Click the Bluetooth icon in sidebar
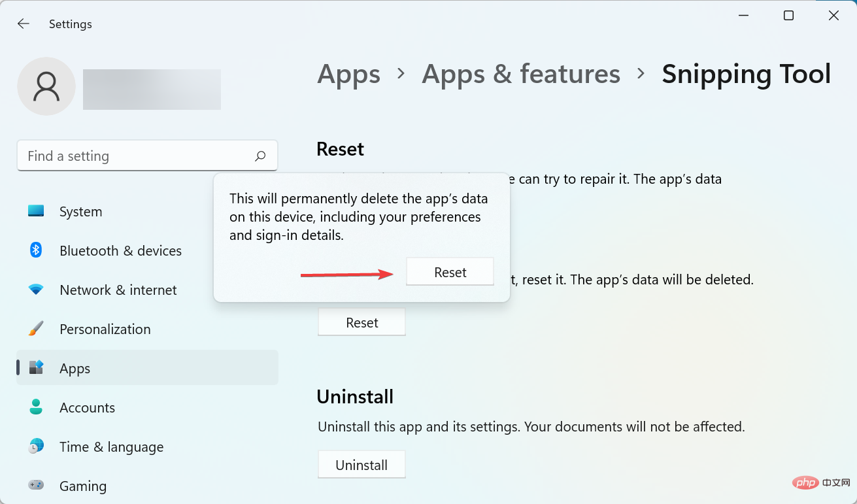The height and width of the screenshot is (504, 857). tap(36, 250)
